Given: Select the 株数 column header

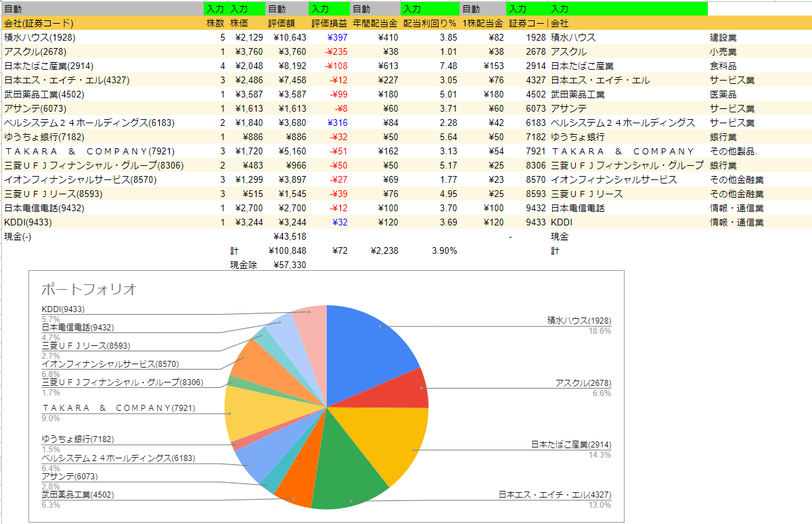Looking at the screenshot, I should point(215,24).
